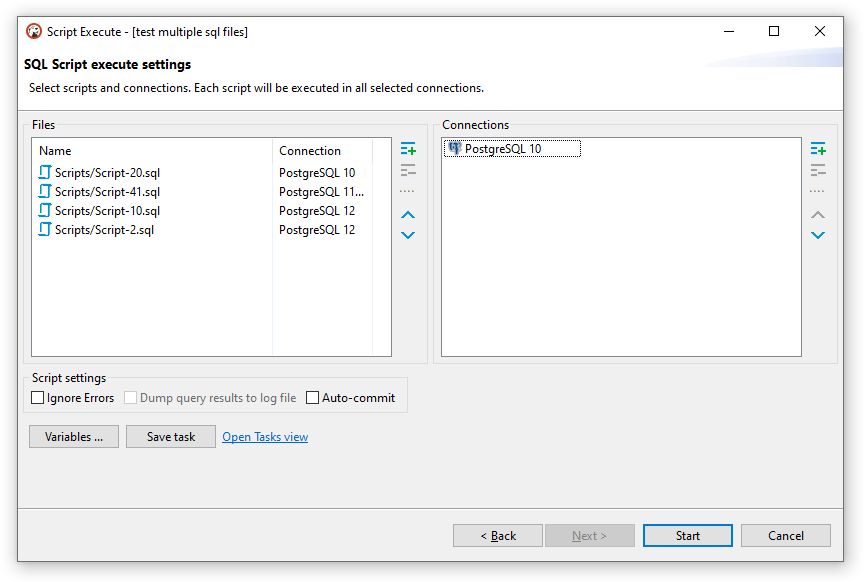Remove the selected script from Files list

click(x=407, y=168)
